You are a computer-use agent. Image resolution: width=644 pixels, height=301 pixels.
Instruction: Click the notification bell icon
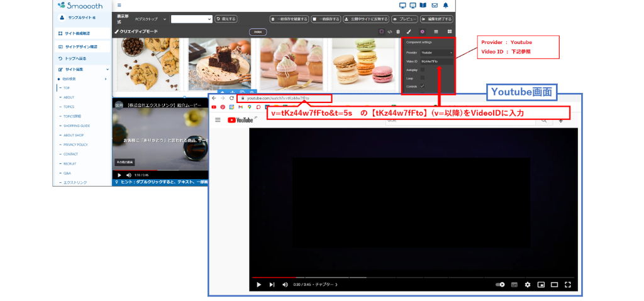446,5
